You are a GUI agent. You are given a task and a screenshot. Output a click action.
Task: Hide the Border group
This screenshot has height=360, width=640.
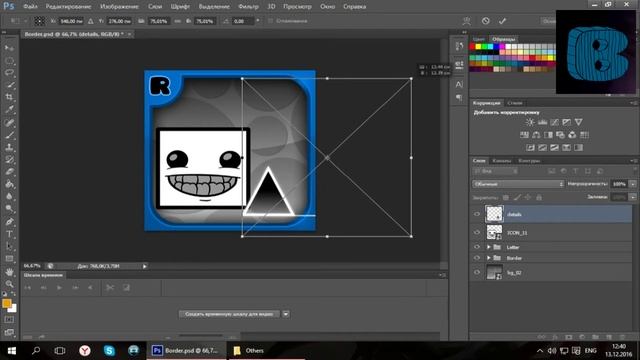point(476,258)
